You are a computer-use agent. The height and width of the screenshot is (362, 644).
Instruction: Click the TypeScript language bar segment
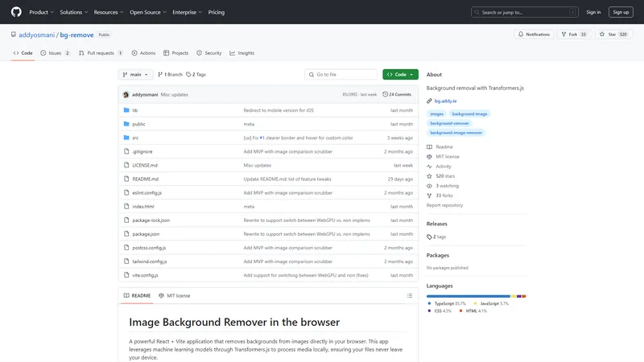[x=469, y=296]
